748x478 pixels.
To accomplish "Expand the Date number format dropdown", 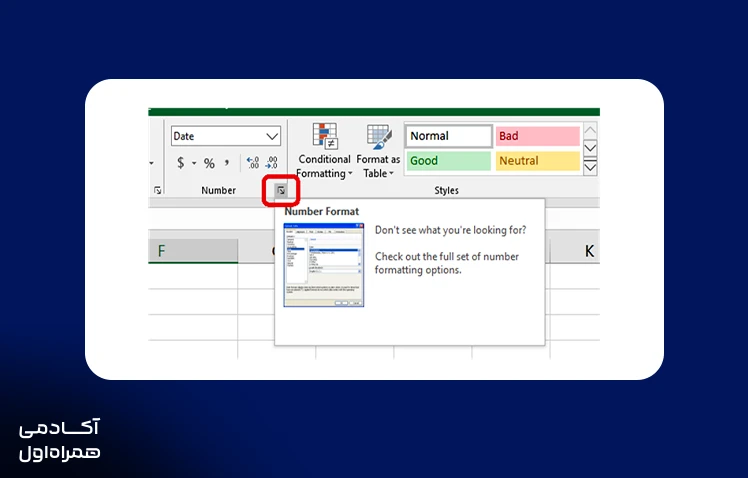I will 272,136.
